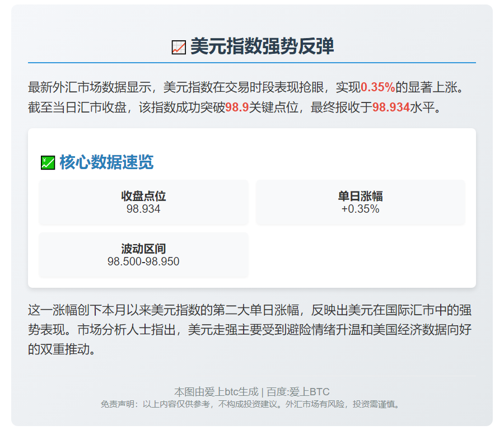
Task: Select the 收盘点位 data card
Action: 143,202
